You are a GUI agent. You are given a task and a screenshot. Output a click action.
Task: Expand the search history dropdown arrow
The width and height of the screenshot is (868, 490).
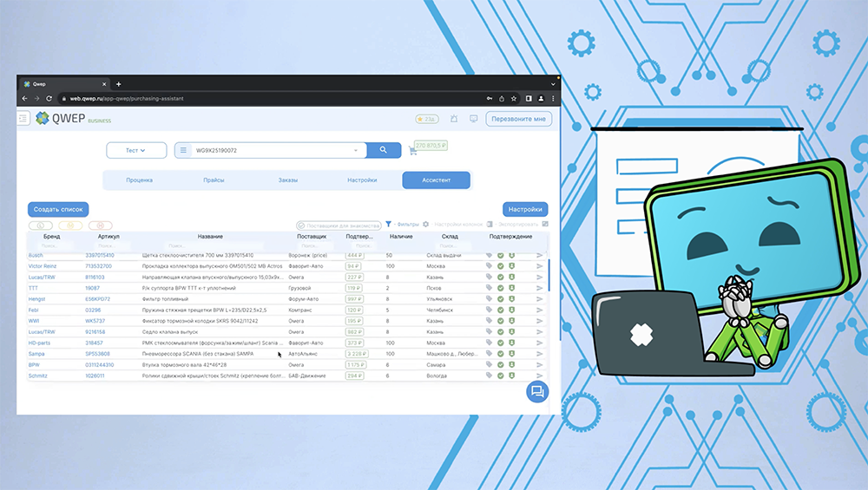click(355, 150)
